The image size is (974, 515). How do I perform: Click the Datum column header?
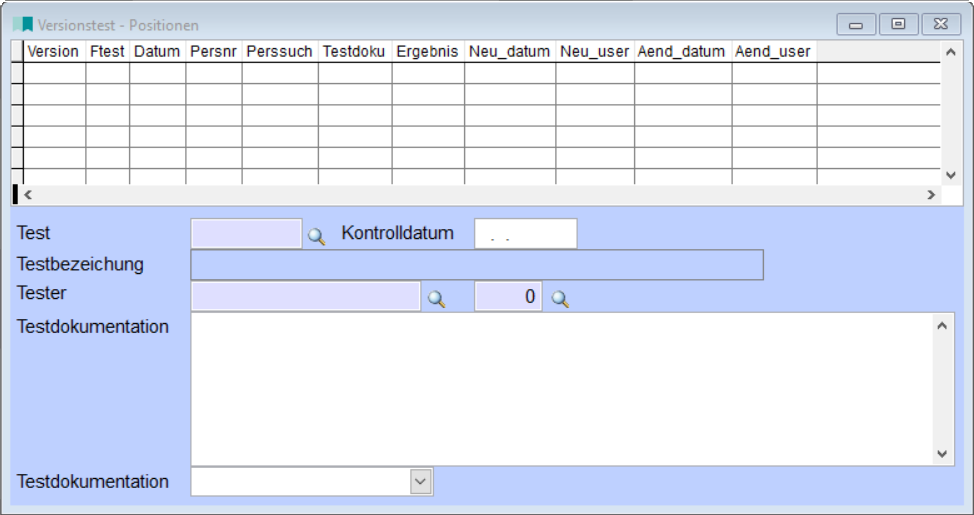[x=157, y=52]
